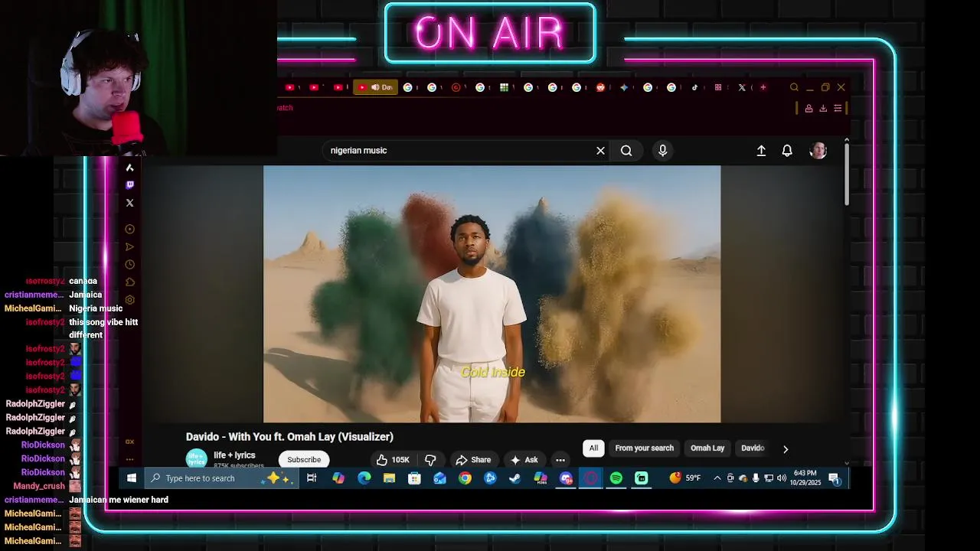Show more chips with the right chevron

point(785,449)
